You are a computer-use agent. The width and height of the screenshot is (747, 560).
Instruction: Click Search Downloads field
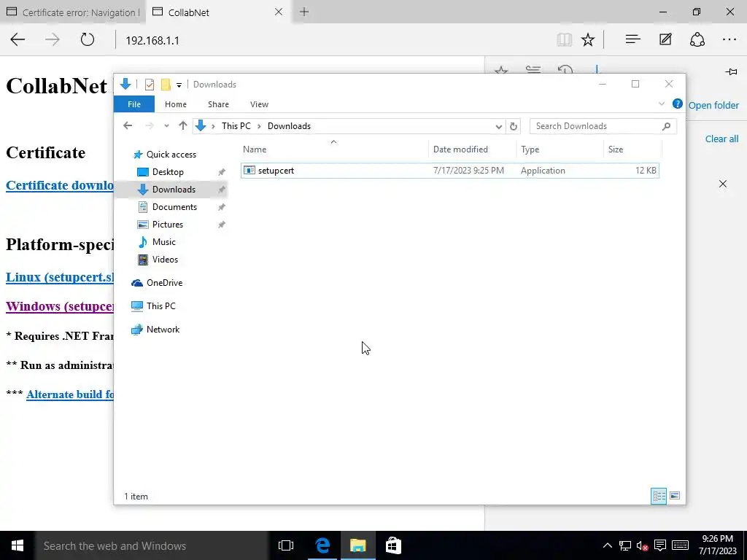603,126
